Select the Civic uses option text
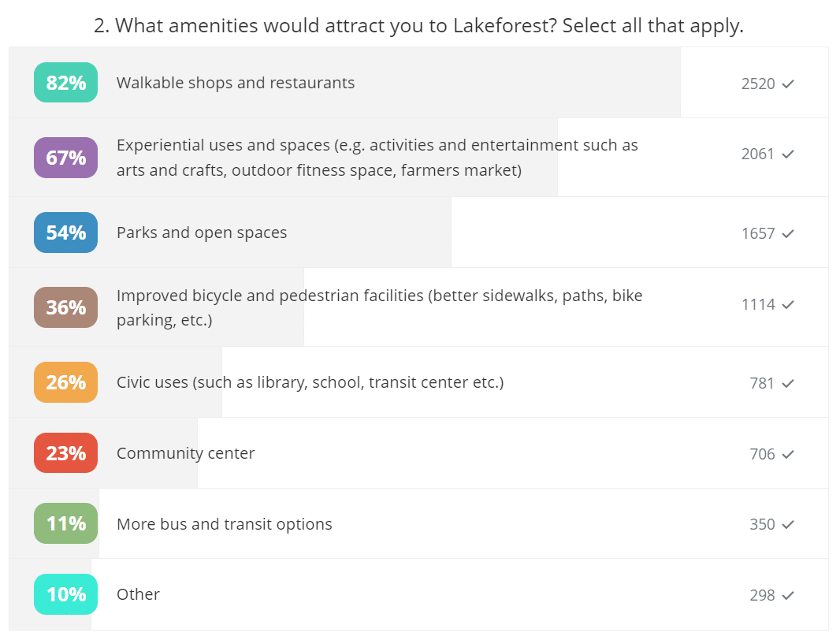The width and height of the screenshot is (840, 640). (310, 382)
